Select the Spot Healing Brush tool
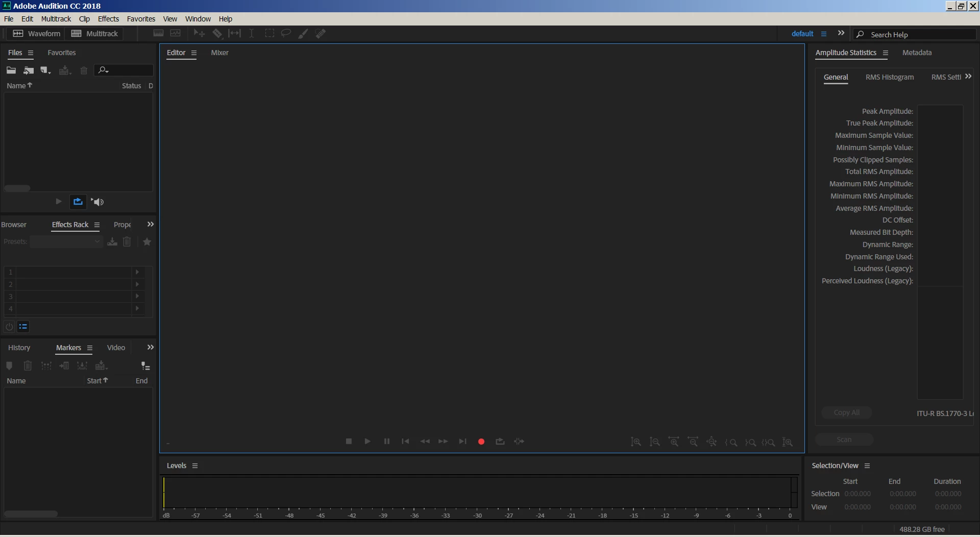Viewport: 980px width, 537px height. pos(321,34)
